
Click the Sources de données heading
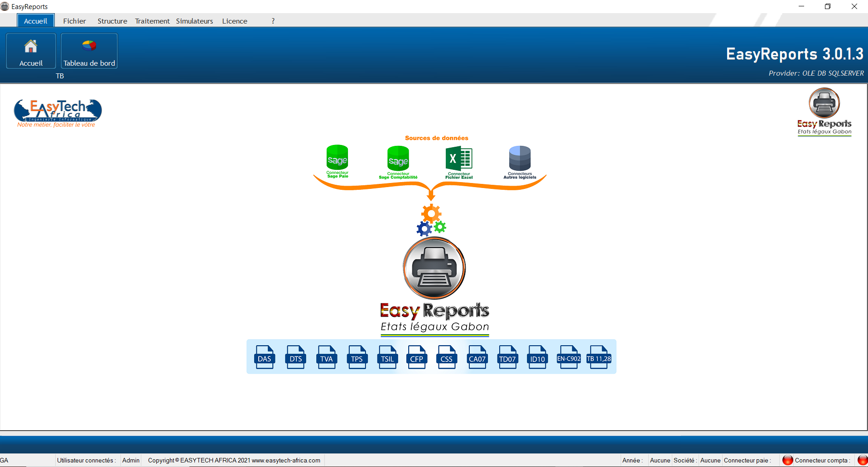(437, 138)
